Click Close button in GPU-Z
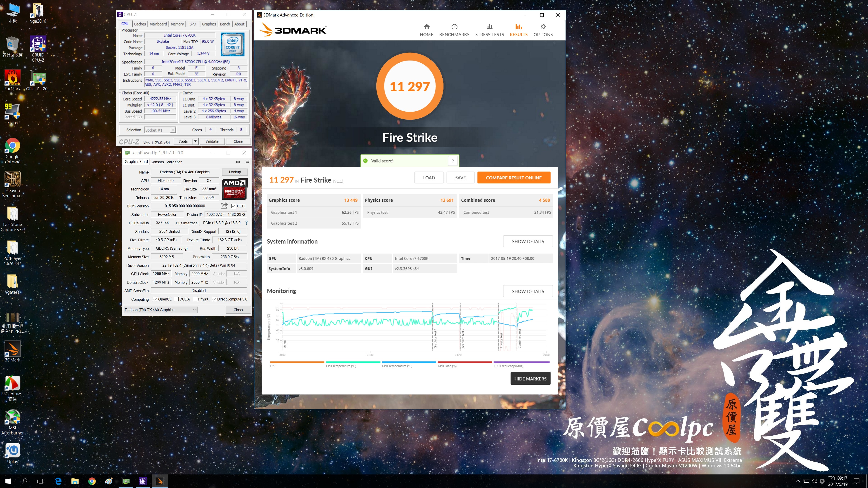Screen dimensions: 868x488 click(238, 310)
